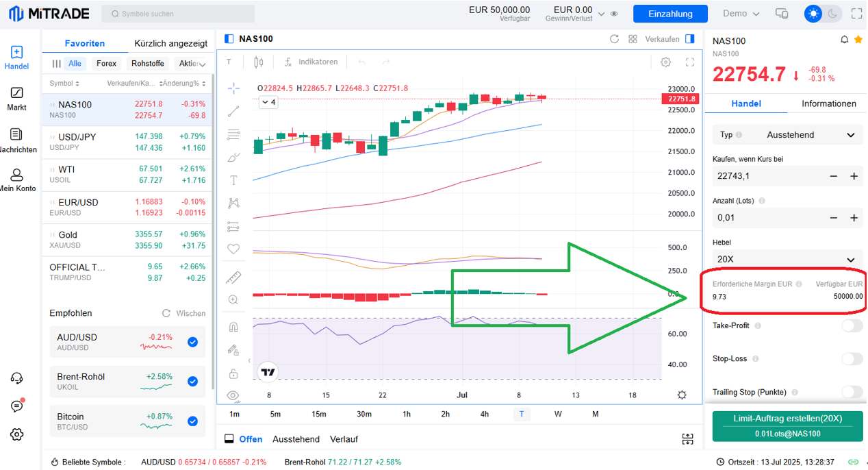The height and width of the screenshot is (470, 868).
Task: Click Wischen to refresh recommendations
Action: coord(183,313)
